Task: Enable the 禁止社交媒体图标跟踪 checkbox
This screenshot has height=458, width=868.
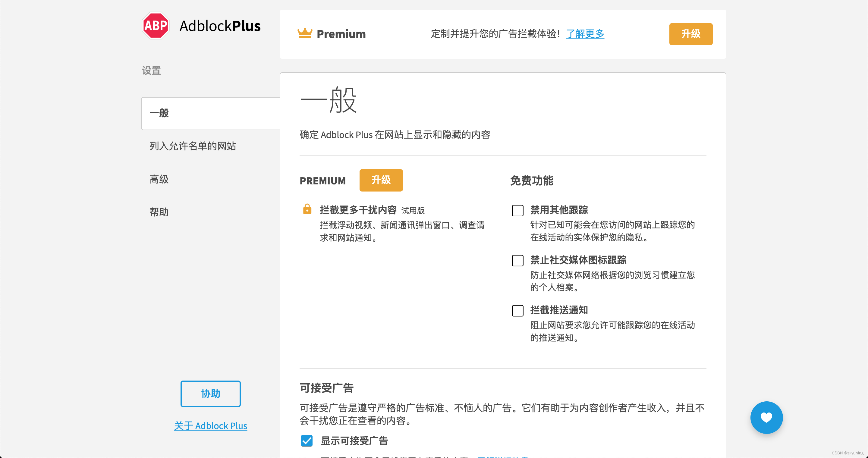Action: click(517, 260)
